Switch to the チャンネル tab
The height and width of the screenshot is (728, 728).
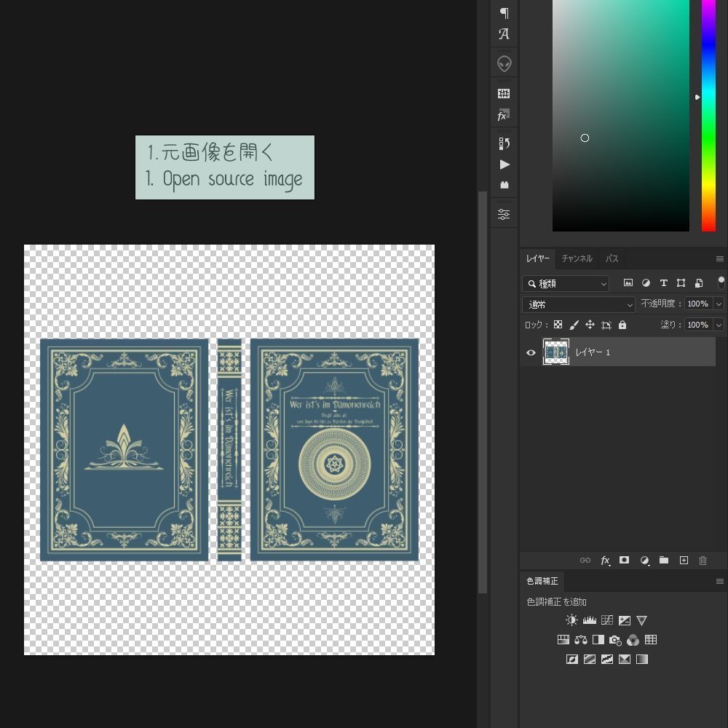tap(577, 258)
